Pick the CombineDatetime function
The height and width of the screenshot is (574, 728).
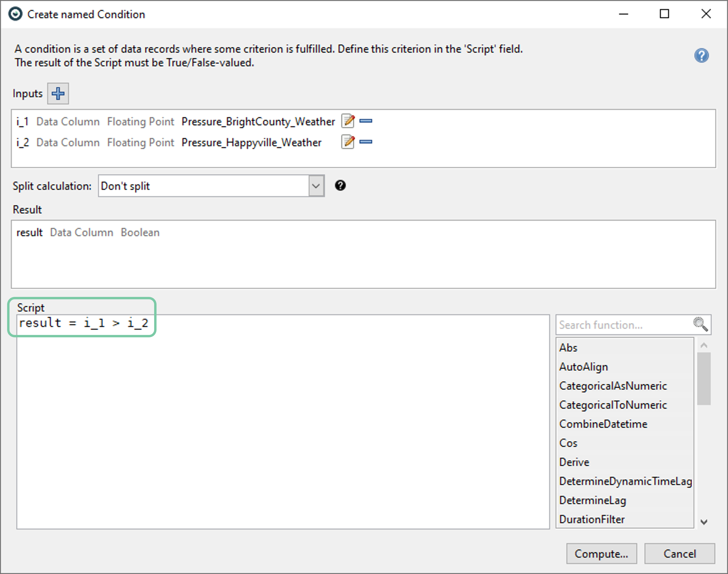click(x=603, y=424)
